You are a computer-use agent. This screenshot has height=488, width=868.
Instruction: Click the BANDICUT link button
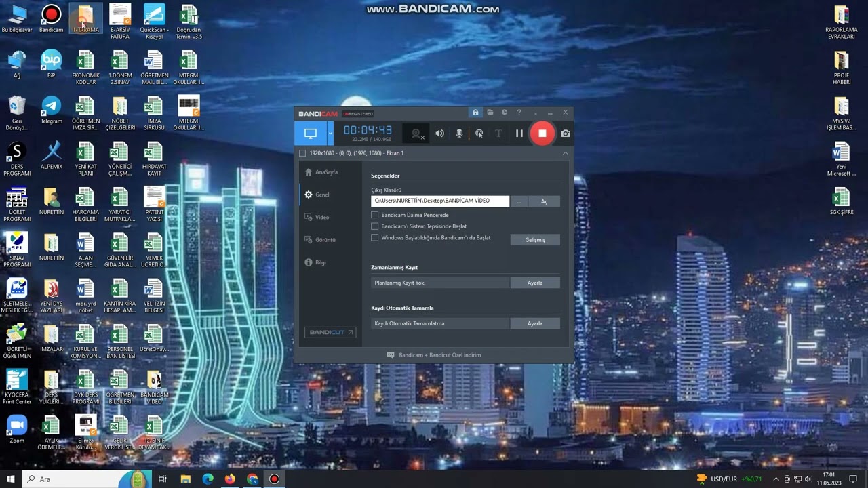click(330, 332)
